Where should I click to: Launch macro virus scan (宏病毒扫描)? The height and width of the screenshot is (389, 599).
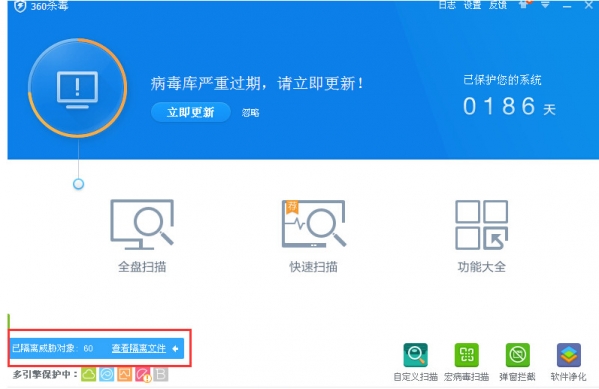click(466, 361)
